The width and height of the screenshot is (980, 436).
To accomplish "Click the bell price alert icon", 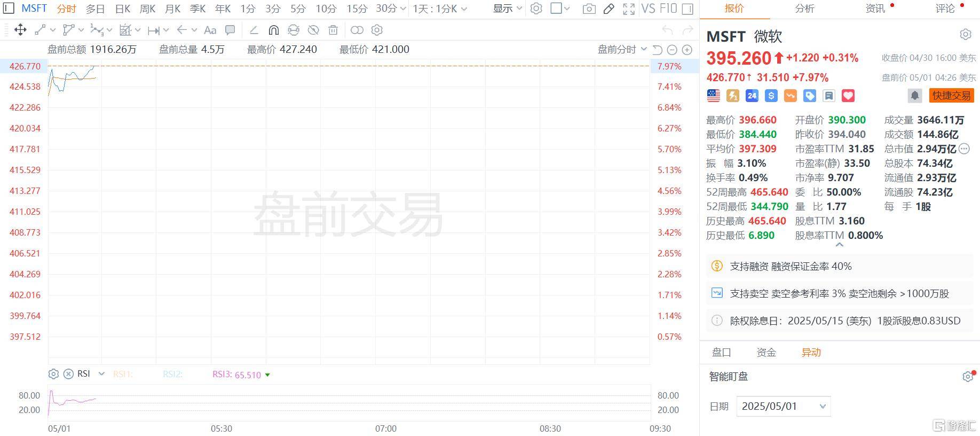I will click(914, 96).
